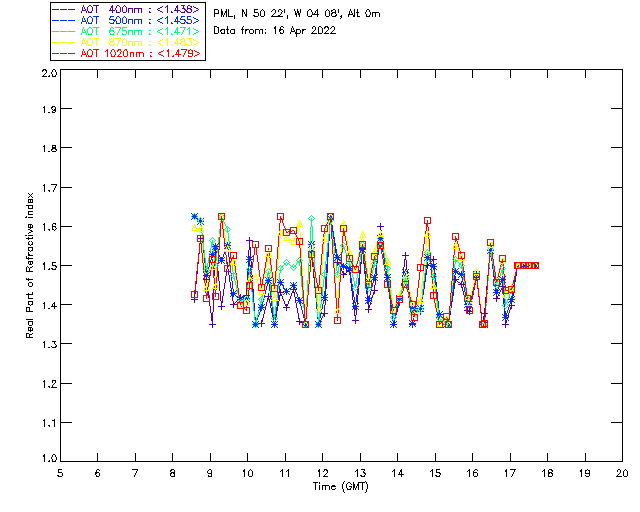Click the last red square data point near 17.7 GMT

pos(536,265)
